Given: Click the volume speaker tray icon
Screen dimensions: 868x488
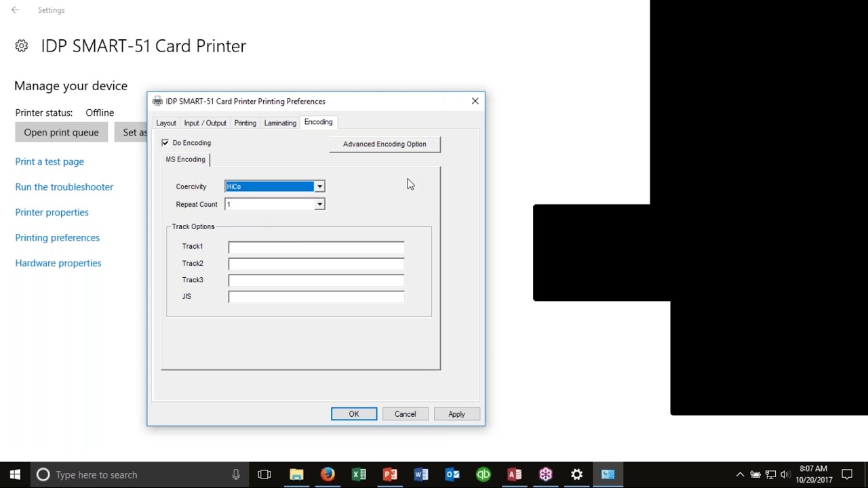Looking at the screenshot, I should point(785,474).
